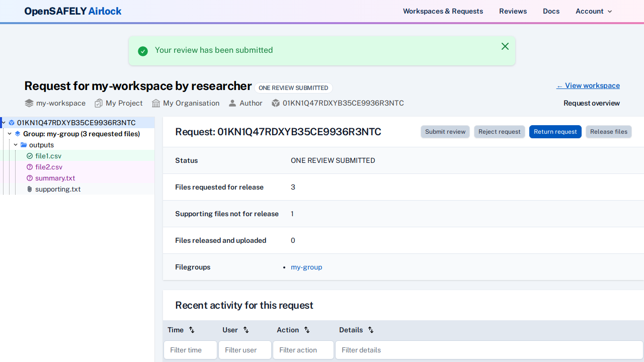The width and height of the screenshot is (644, 362).
Task: Go to the Reviews page
Action: click(513, 11)
